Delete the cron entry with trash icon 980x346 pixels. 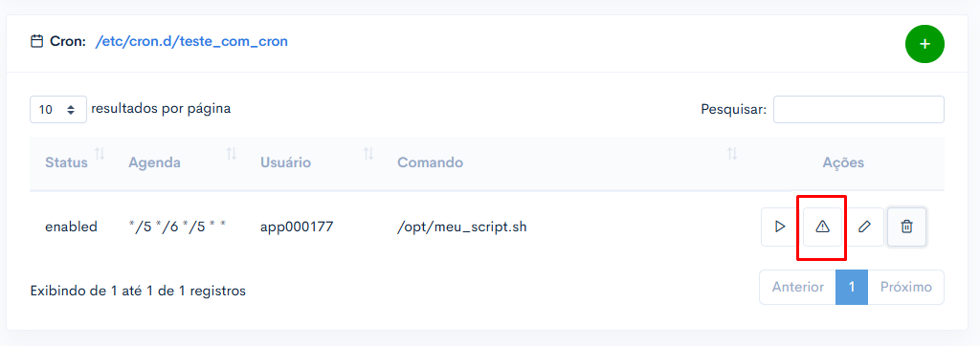tap(906, 227)
